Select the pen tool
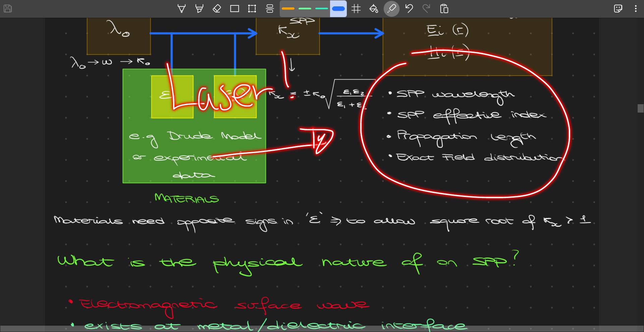Viewport: 644px width, 332px height. pyautogui.click(x=181, y=8)
